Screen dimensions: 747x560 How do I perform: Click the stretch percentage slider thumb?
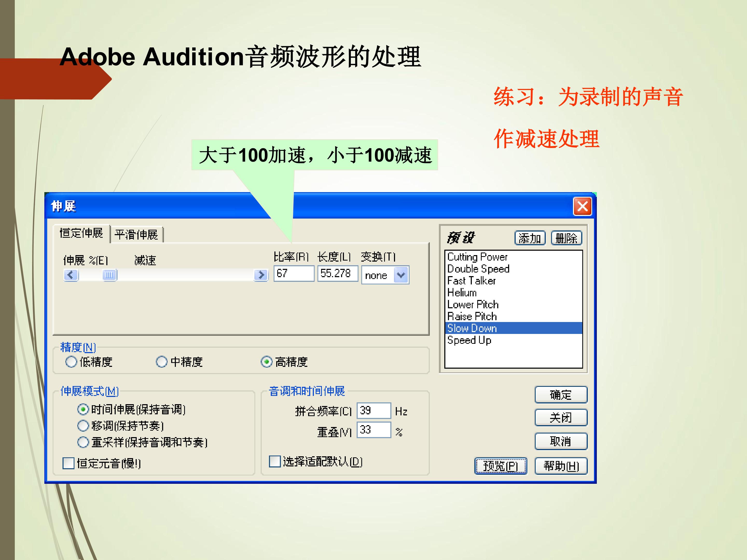(x=109, y=275)
